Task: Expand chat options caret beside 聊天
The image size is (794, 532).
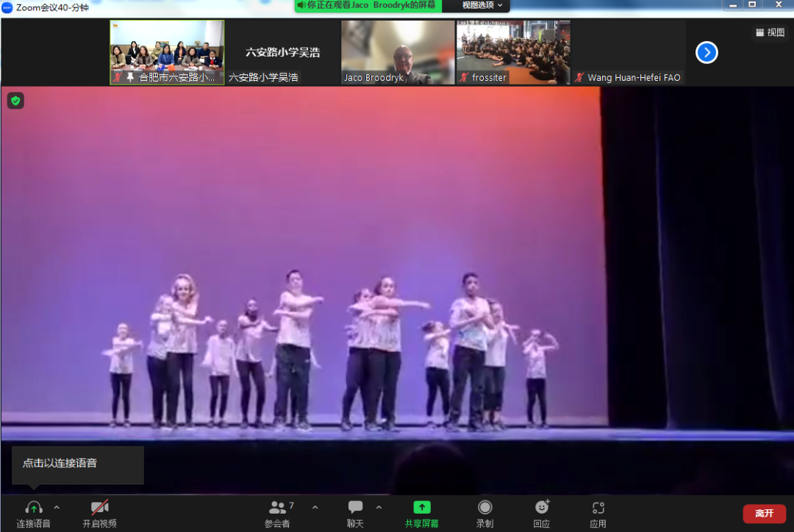Action: pyautogui.click(x=379, y=507)
